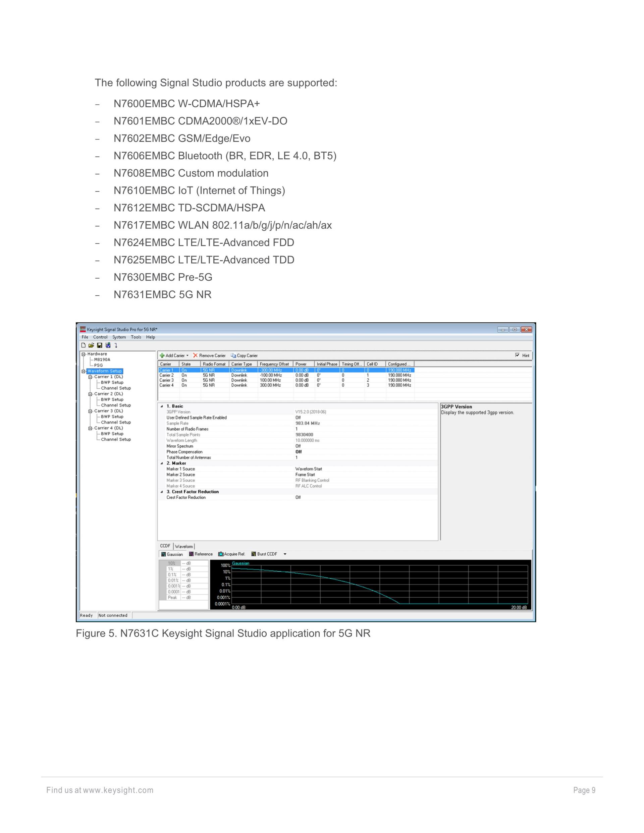The image size is (644, 833).
Task: Click the New file toolbar icon
Action: (x=83, y=345)
